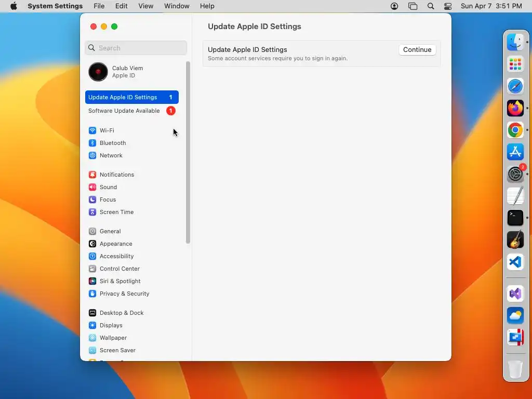Open Wallpaper icon in sidebar
Image resolution: width=532 pixels, height=399 pixels.
pyautogui.click(x=92, y=338)
